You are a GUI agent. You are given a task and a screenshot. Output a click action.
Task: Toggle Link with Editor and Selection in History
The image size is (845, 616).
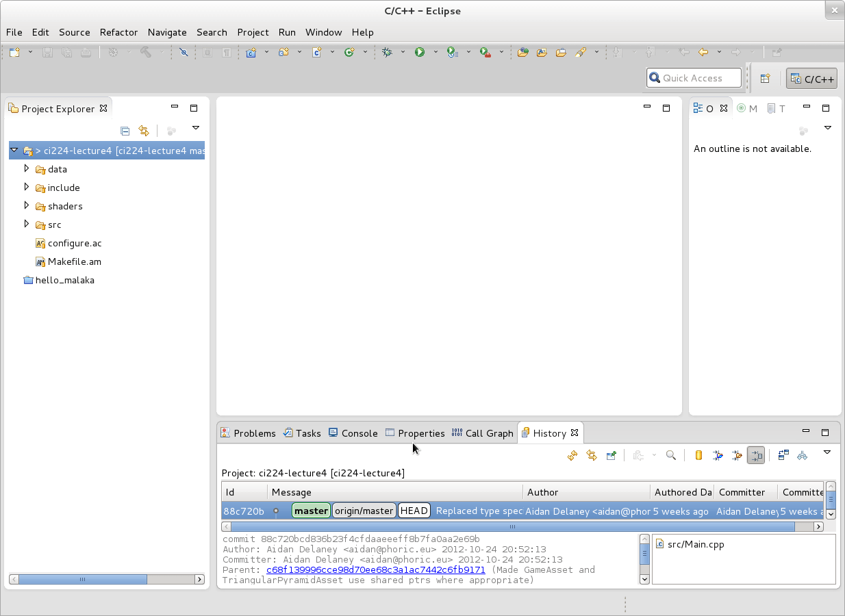592,455
